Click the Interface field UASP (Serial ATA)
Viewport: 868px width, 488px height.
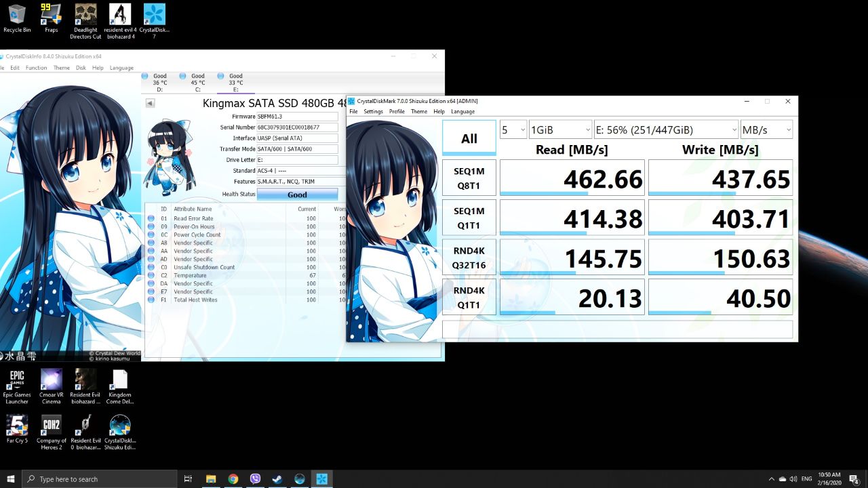tap(297, 138)
